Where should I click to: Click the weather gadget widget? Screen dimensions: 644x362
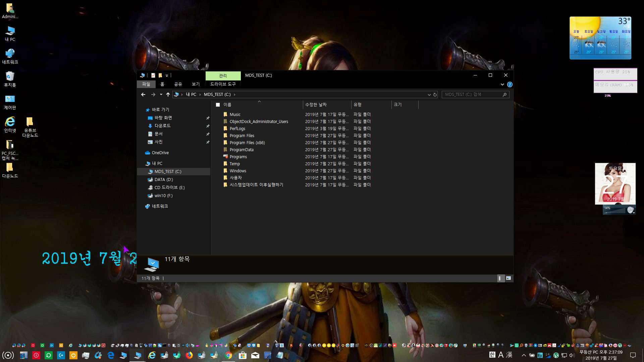coord(600,38)
